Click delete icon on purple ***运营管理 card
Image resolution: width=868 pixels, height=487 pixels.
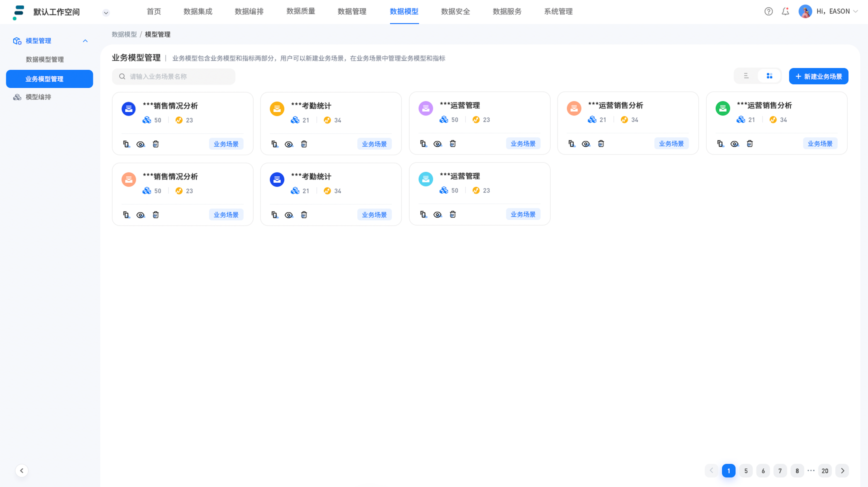pos(453,144)
